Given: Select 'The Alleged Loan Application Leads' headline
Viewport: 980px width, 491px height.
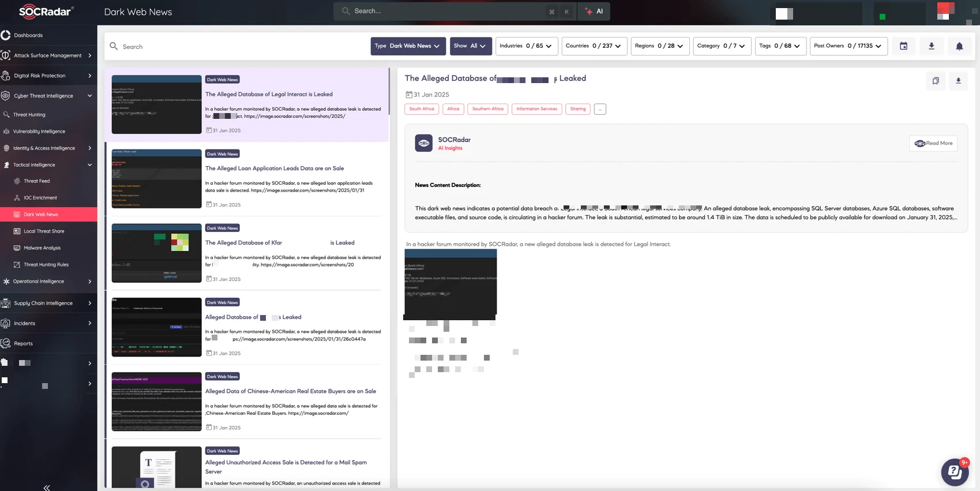Looking at the screenshot, I should pyautogui.click(x=275, y=168).
